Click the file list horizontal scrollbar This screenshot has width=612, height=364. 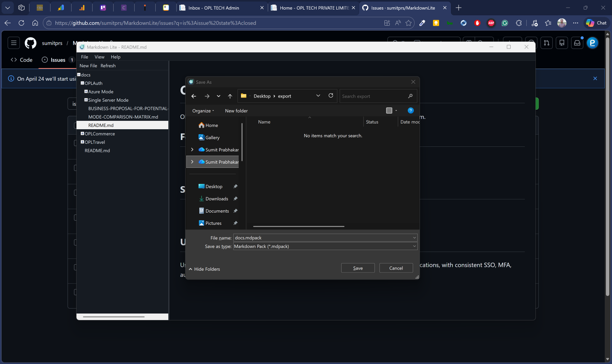298,226
